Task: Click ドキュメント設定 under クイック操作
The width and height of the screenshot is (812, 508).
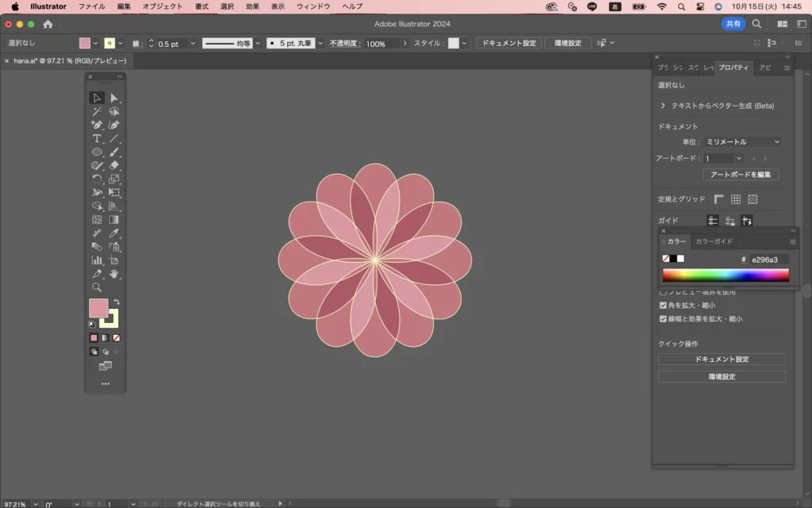Action: 722,360
